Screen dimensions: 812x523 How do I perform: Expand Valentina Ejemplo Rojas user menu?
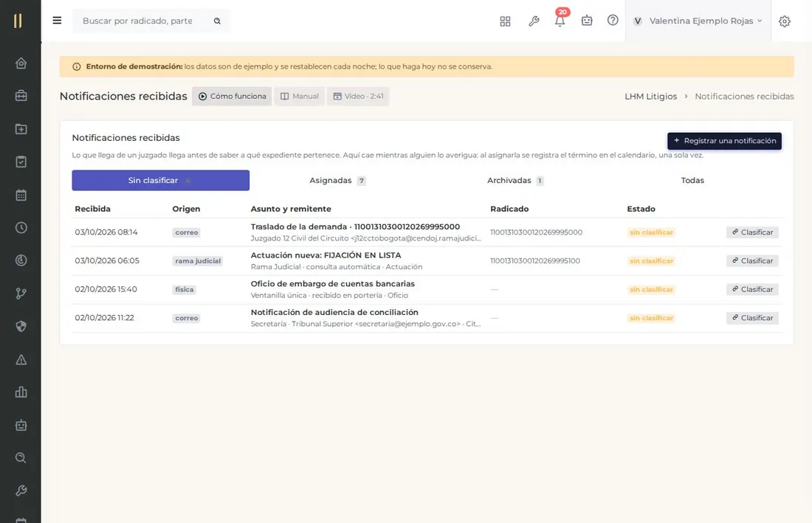pos(698,21)
